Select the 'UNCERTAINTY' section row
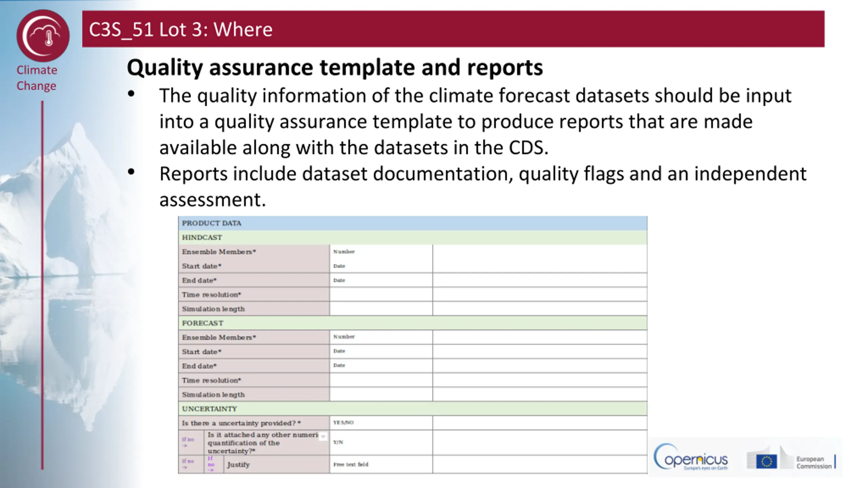Viewport: 868px width, 488px height. [413, 409]
